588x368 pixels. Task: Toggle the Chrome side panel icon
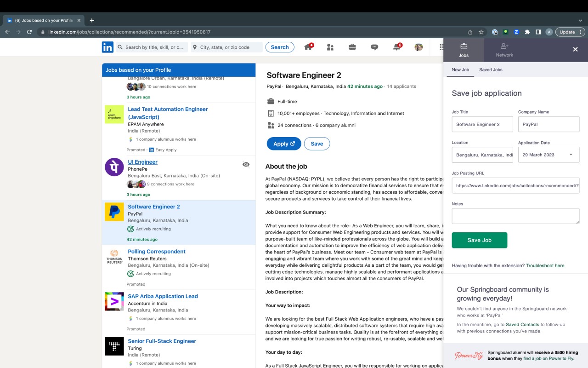click(538, 32)
